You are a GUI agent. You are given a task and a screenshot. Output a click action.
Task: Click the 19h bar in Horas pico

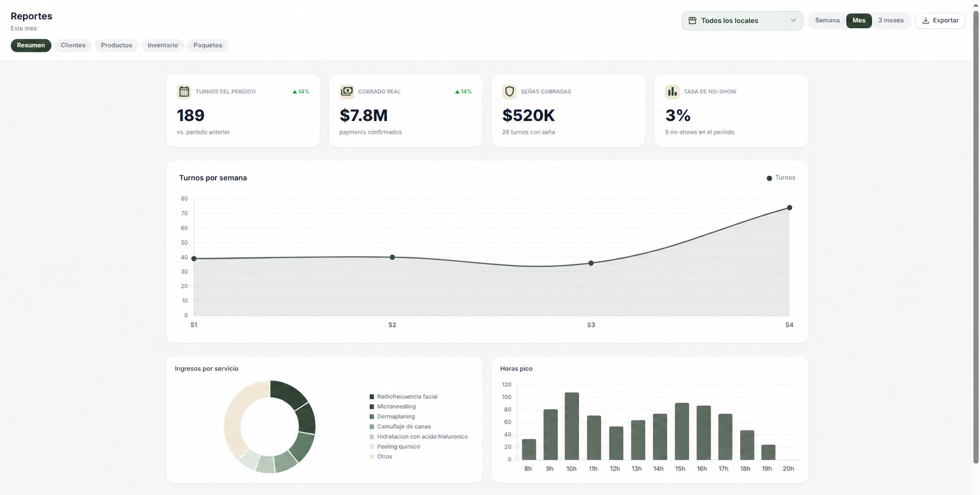tap(768, 452)
